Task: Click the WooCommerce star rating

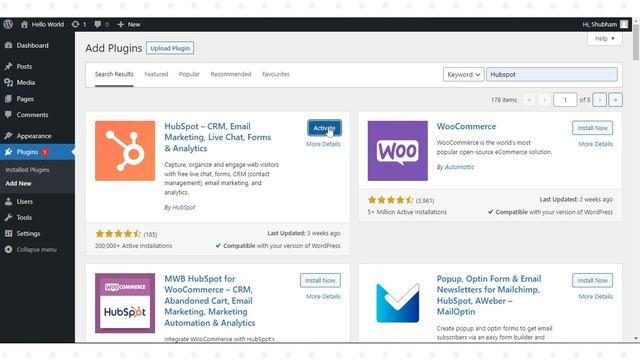Action: (391, 200)
